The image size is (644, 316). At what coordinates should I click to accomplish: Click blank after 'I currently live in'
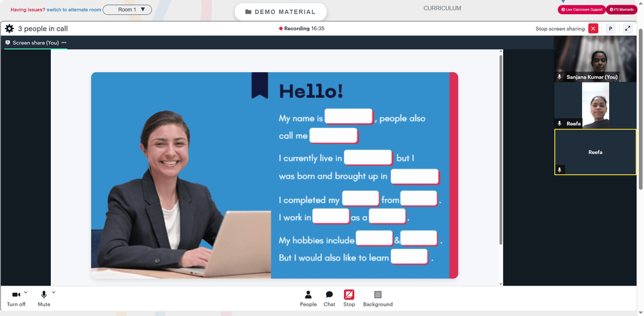(368, 157)
